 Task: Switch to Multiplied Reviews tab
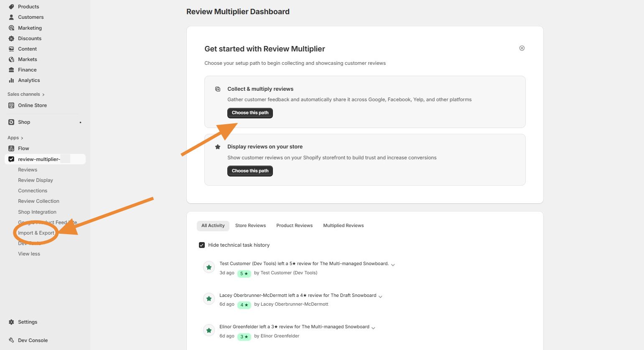(344, 226)
